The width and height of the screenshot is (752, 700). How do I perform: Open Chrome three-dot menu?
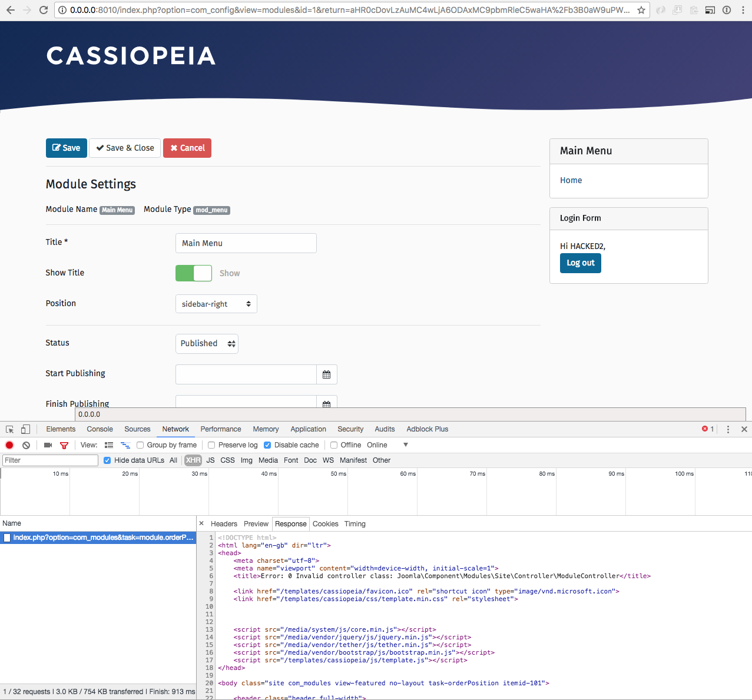(743, 10)
